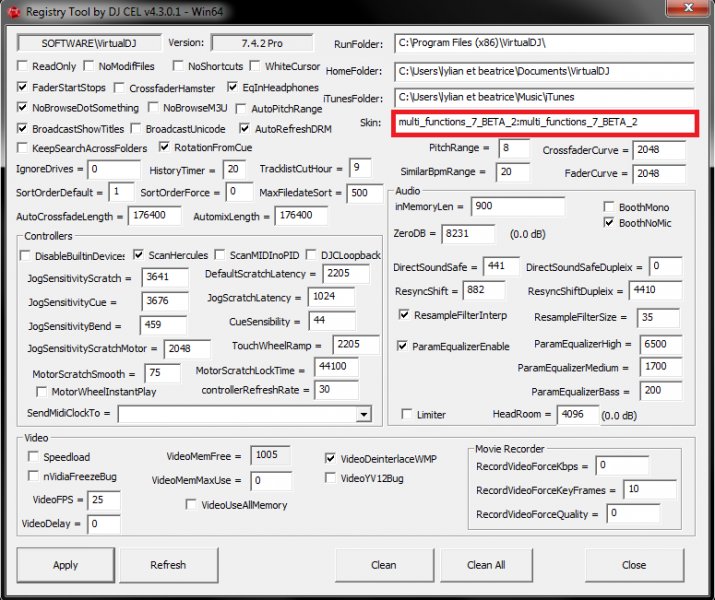Click the VideoFPS field

point(104,500)
